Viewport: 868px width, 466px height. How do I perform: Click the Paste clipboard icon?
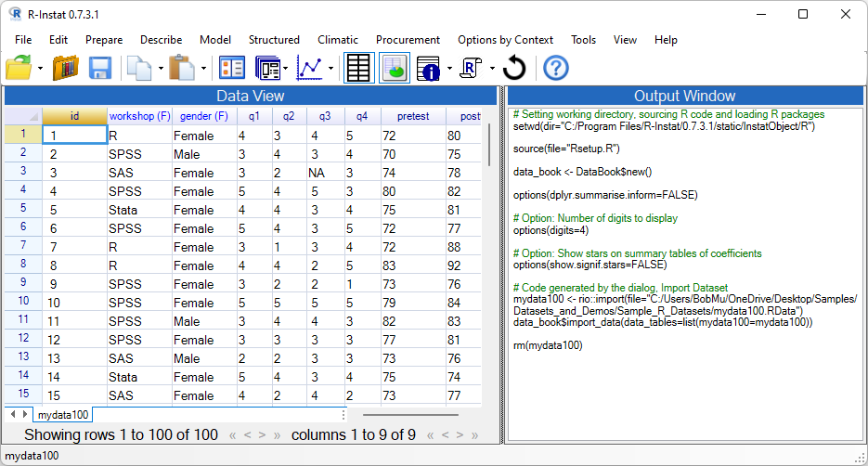click(x=182, y=68)
